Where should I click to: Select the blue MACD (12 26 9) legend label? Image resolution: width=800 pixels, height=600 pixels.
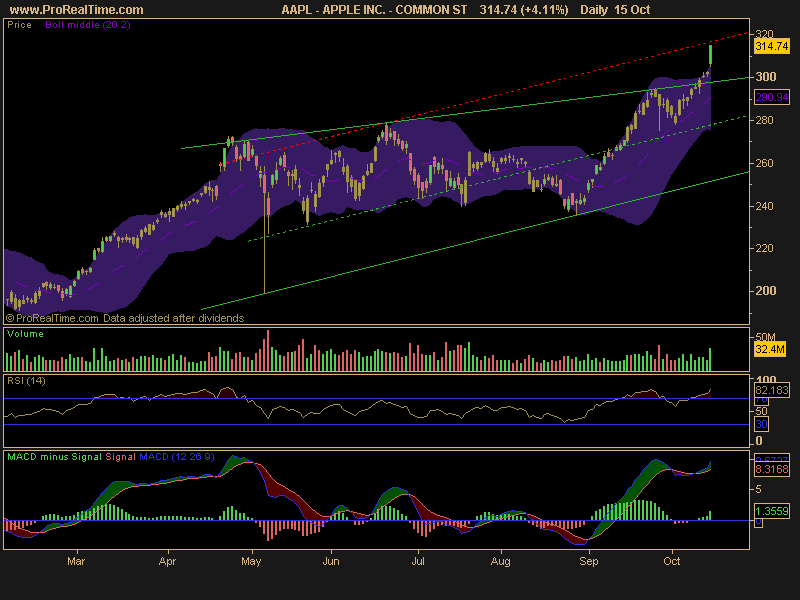pyautogui.click(x=177, y=457)
